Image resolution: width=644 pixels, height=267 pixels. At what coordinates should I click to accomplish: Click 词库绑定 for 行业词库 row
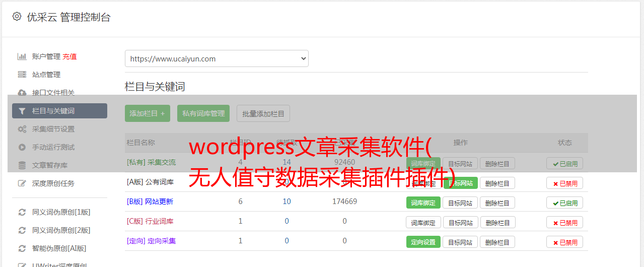[423, 222]
